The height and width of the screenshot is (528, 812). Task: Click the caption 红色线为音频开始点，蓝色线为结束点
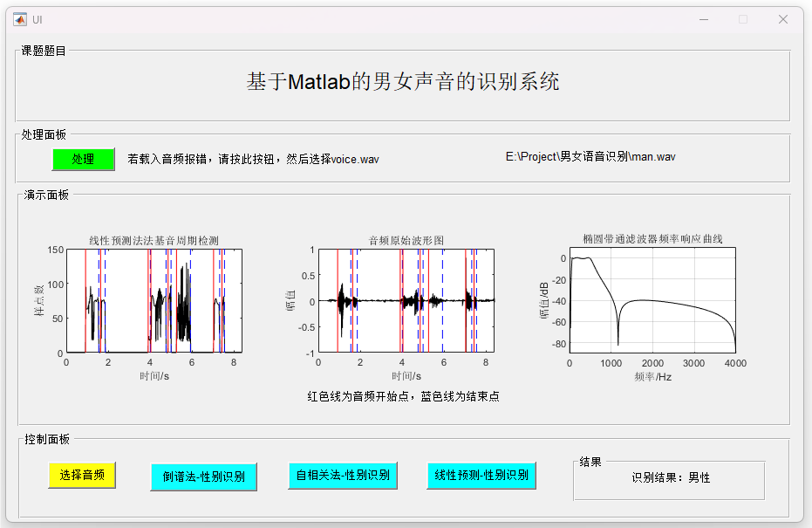[403, 396]
